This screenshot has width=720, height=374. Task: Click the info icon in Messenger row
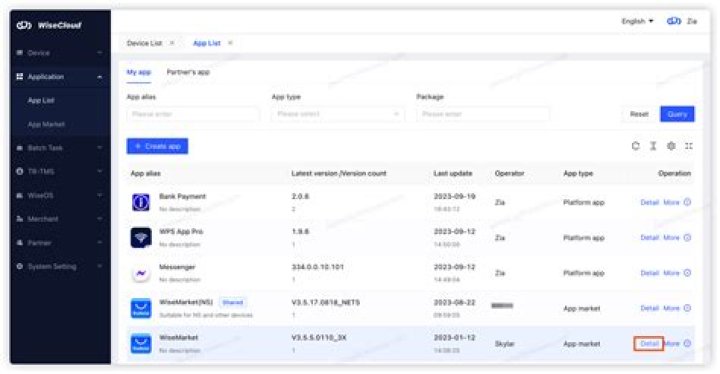(x=687, y=273)
